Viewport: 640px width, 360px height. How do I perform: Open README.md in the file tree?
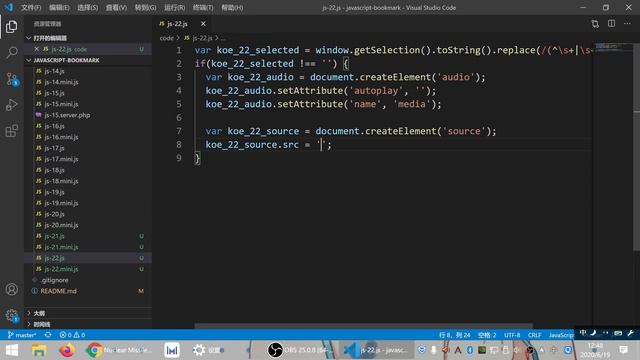point(58,291)
